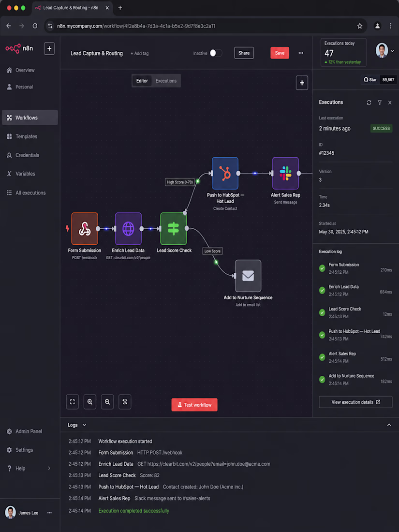
Task: Open the Overview home icon
Action: point(9,70)
